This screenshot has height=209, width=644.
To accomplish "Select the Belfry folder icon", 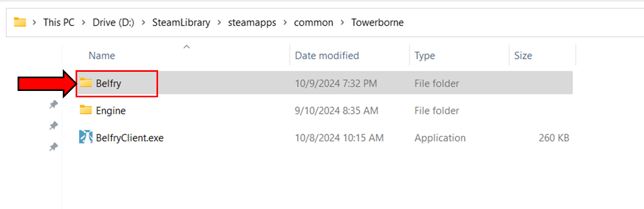I will coord(86,83).
